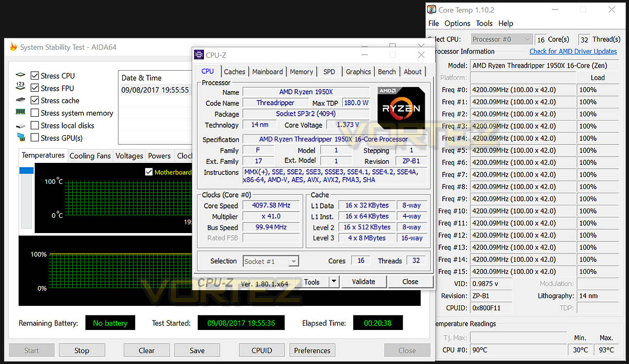The image size is (629, 364).
Task: Click the blue temperature graph scale slider
Action: tap(26, 171)
